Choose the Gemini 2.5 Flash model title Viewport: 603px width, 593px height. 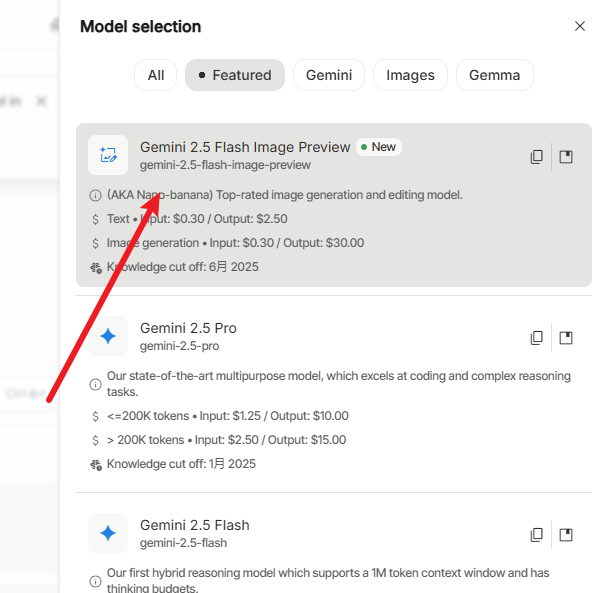pyautogui.click(x=195, y=525)
